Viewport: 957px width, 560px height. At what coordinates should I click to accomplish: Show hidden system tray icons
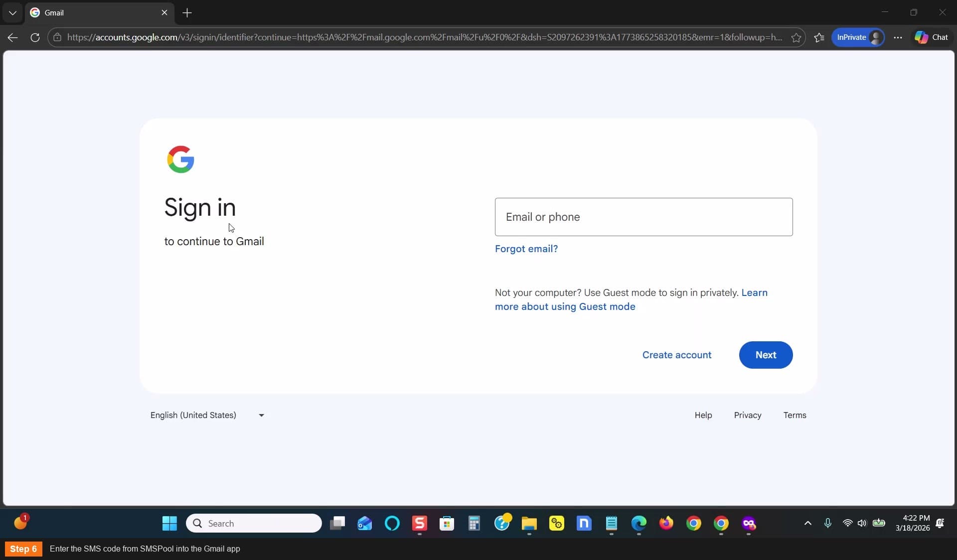[808, 523]
